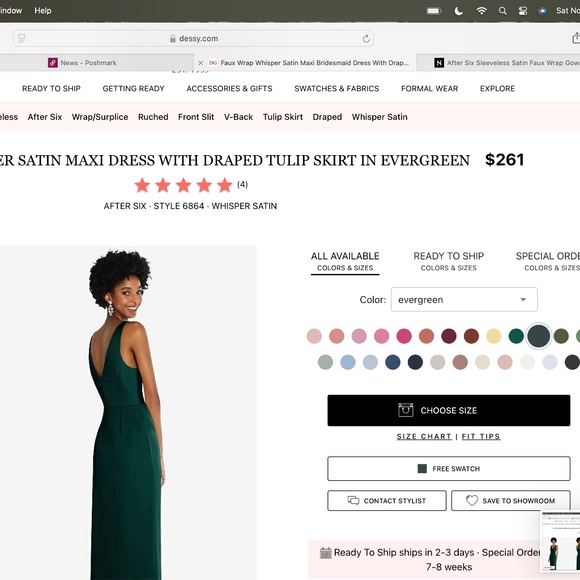Click the evergreen dress product image
The width and height of the screenshot is (580, 580).
[x=128, y=413]
